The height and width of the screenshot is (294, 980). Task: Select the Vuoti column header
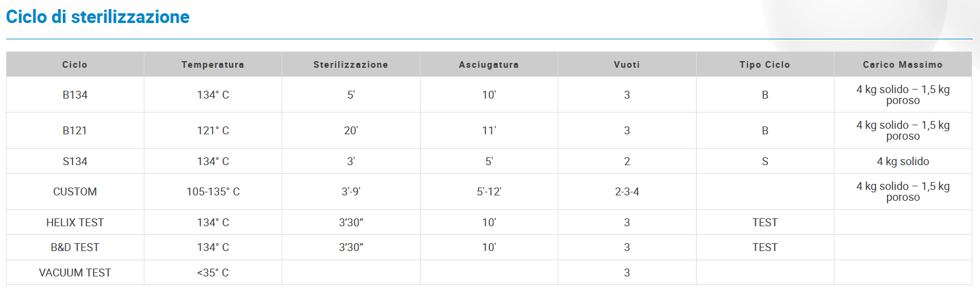(x=627, y=65)
